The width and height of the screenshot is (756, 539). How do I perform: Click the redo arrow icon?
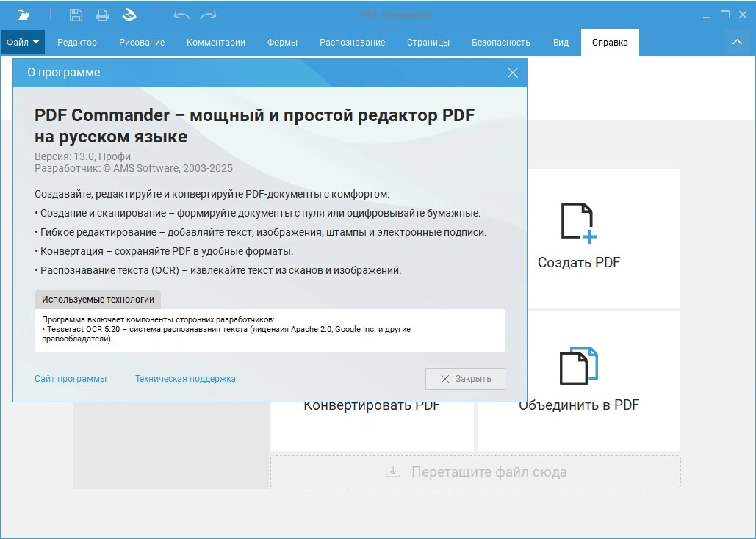click(x=209, y=15)
